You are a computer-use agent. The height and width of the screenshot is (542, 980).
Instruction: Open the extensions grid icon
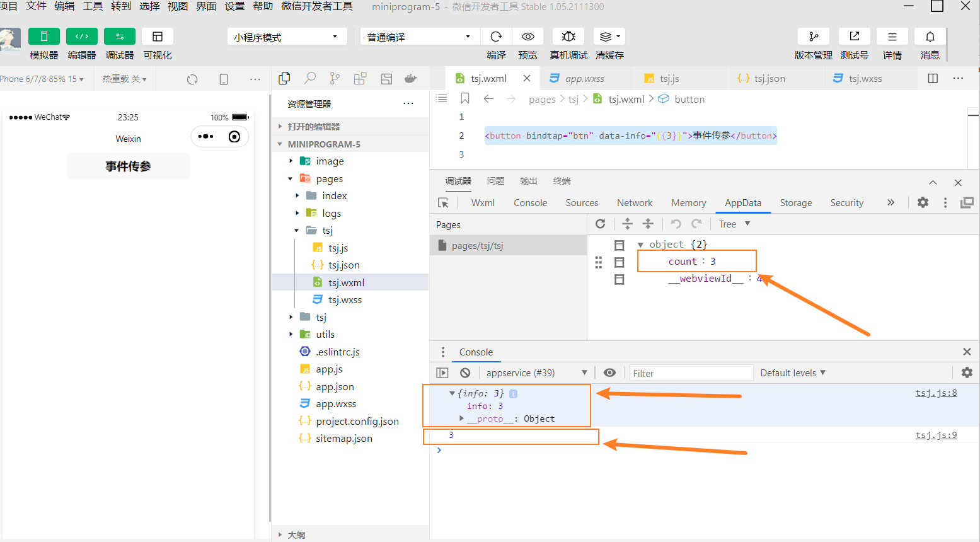(x=360, y=78)
